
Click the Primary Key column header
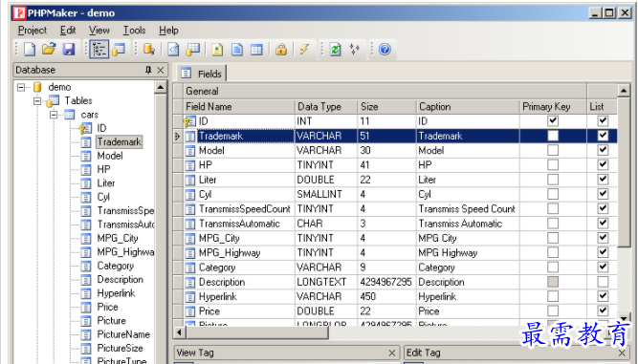(x=553, y=106)
